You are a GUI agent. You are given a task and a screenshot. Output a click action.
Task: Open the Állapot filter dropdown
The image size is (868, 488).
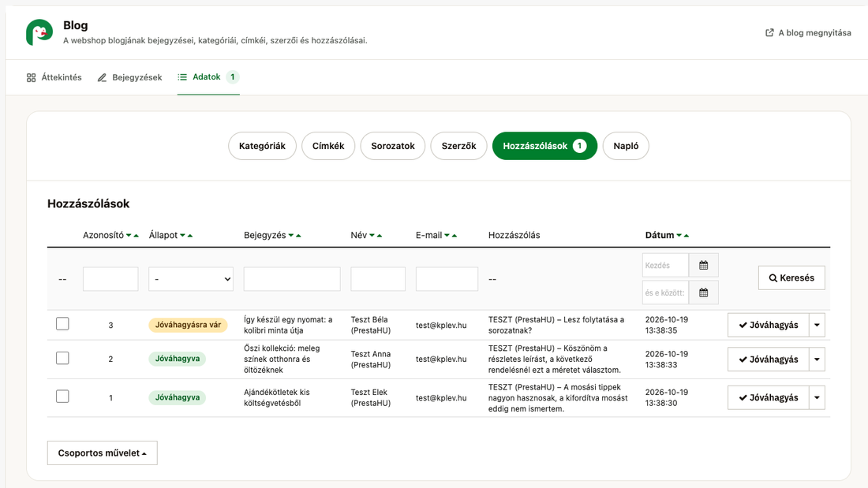click(191, 279)
